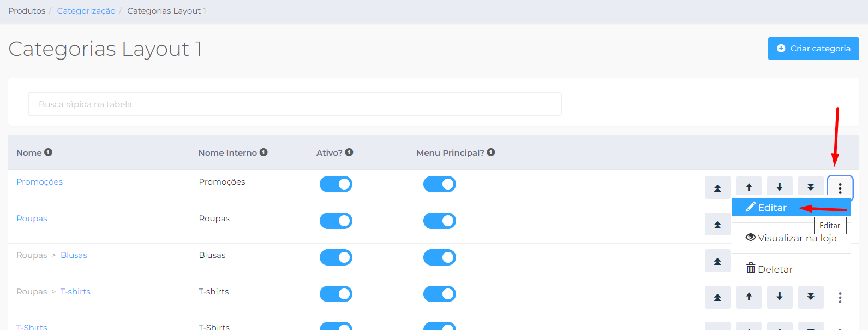Toggle Menu Principal switch for Promoções
The height and width of the screenshot is (330, 868).
tap(440, 184)
